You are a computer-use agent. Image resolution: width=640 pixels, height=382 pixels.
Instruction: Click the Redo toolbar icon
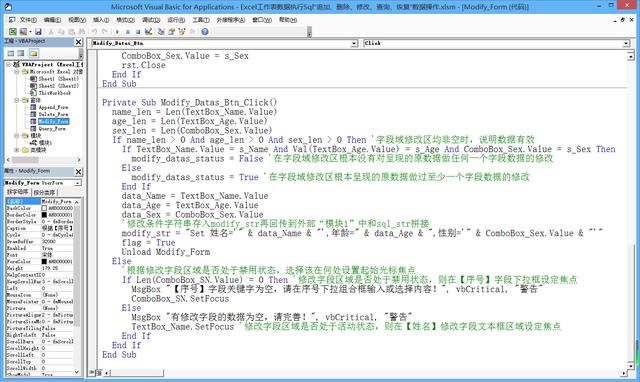click(x=105, y=31)
